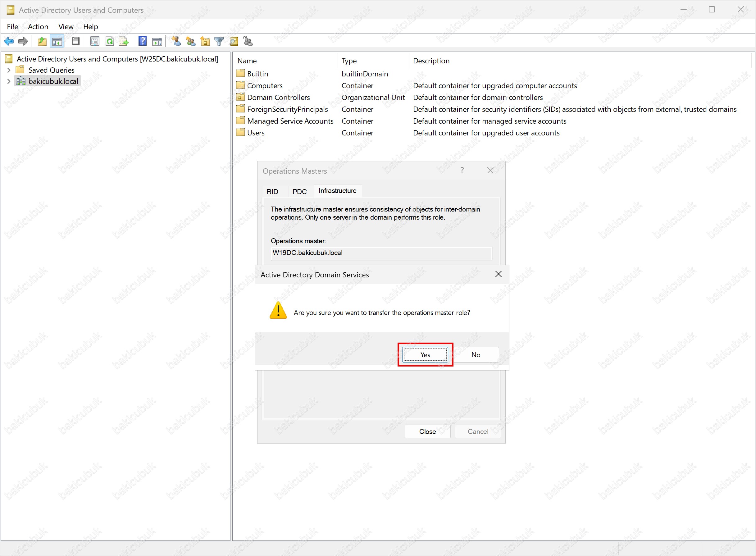Click the ForeignSecurityPrincipals folder icon
The image size is (756, 556).
pyautogui.click(x=240, y=109)
